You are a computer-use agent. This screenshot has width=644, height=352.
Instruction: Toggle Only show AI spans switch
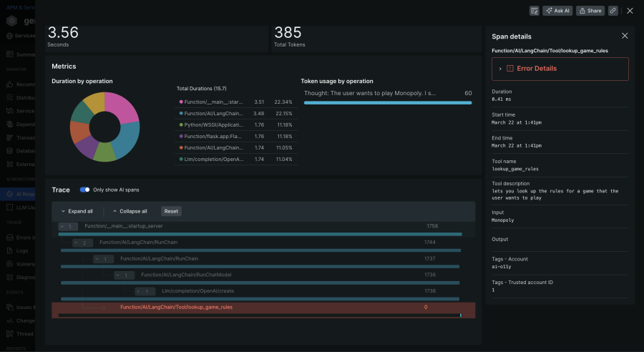coord(85,190)
